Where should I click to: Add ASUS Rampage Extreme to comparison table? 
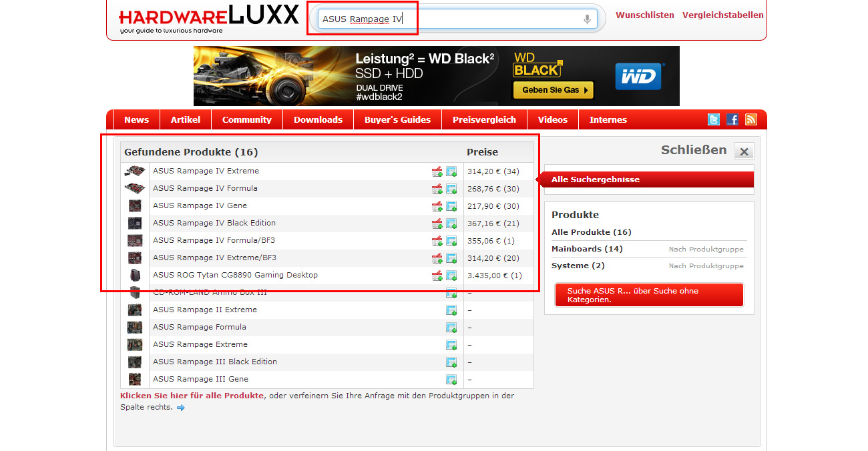point(451,345)
